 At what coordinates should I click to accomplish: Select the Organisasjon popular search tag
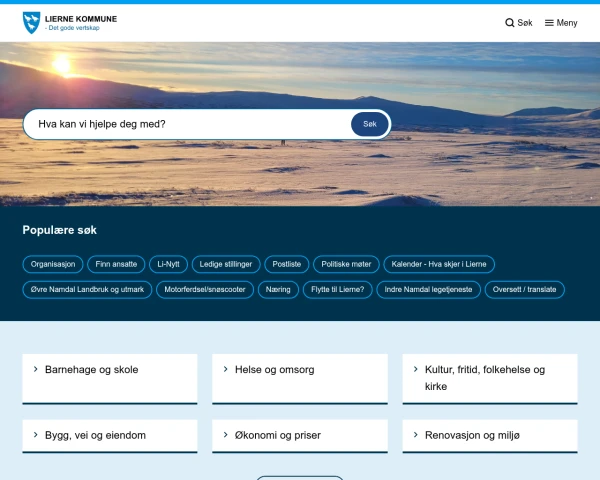tap(53, 264)
